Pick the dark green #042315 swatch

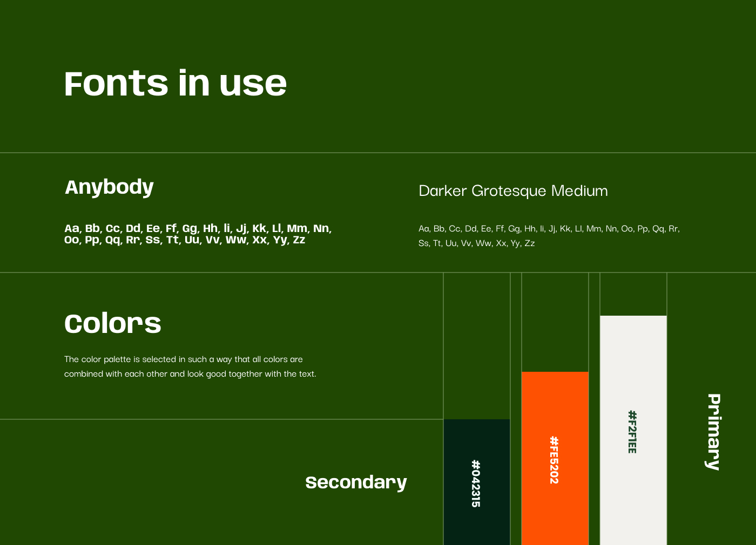(x=477, y=482)
